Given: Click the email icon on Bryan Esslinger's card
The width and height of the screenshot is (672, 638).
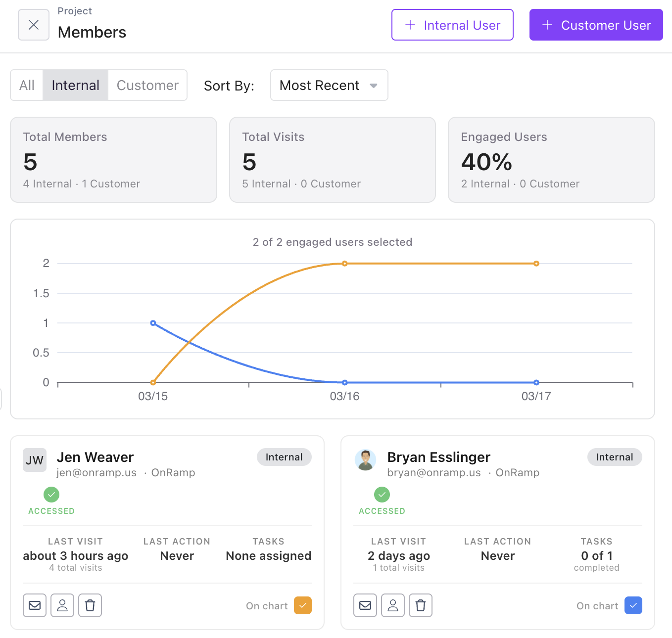Looking at the screenshot, I should [365, 605].
